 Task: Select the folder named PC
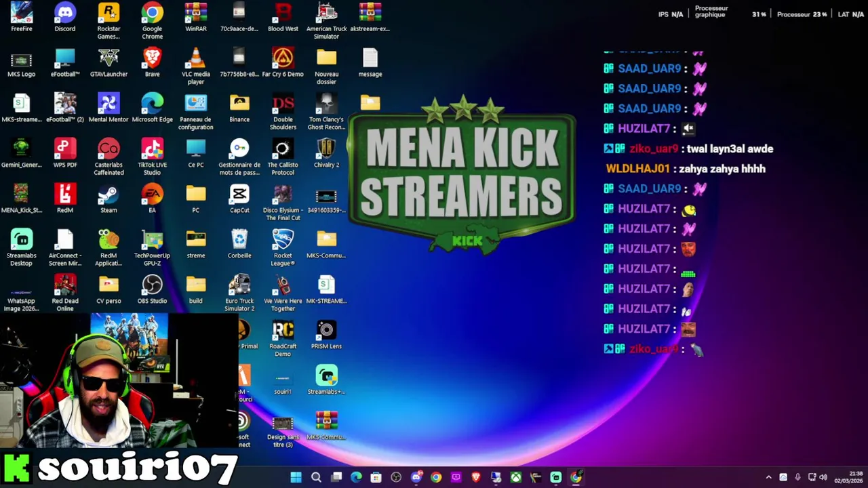tap(196, 199)
